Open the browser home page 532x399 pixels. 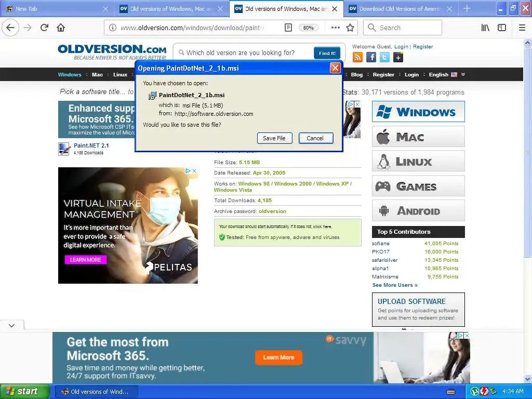click(x=61, y=28)
